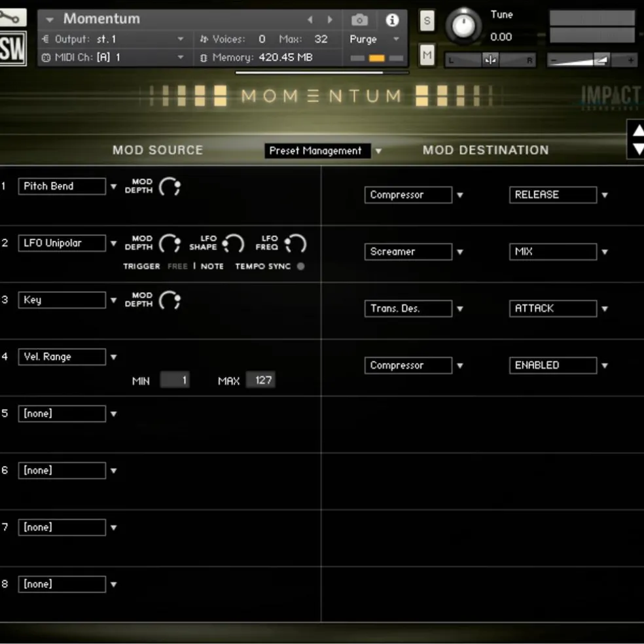644x644 pixels.
Task: Open Pitch Bend mod source dropdown
Action: pos(113,187)
